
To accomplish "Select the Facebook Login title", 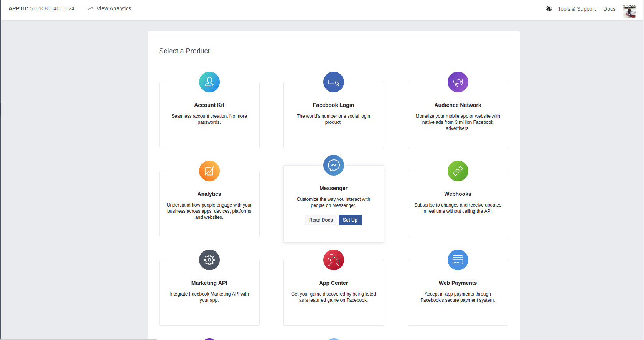I will pyautogui.click(x=333, y=105).
